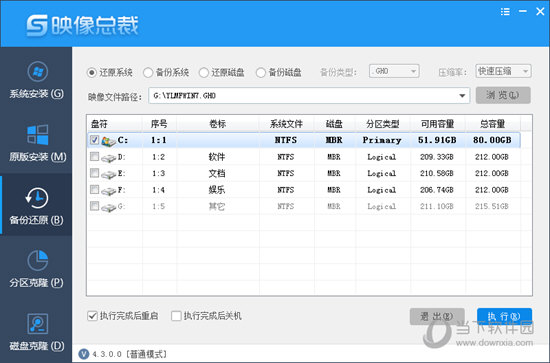Check the G: partition checkbox
The height and width of the screenshot is (363, 550).
(94, 206)
